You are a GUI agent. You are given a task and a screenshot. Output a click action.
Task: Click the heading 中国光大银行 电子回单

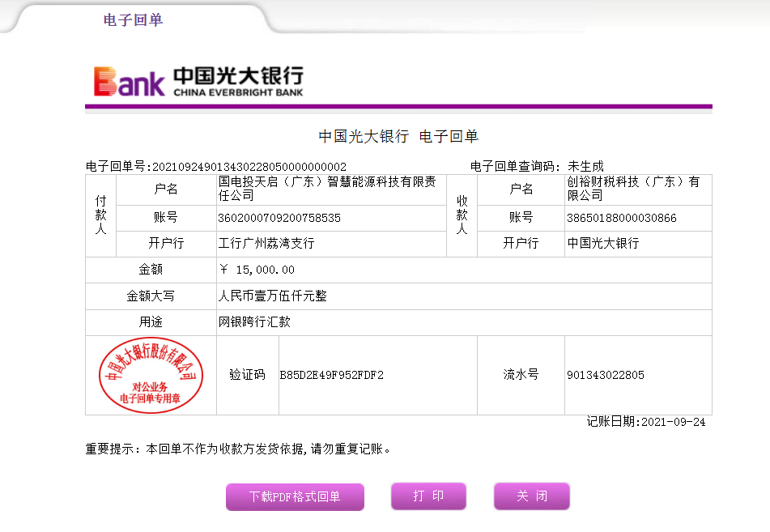click(x=398, y=136)
